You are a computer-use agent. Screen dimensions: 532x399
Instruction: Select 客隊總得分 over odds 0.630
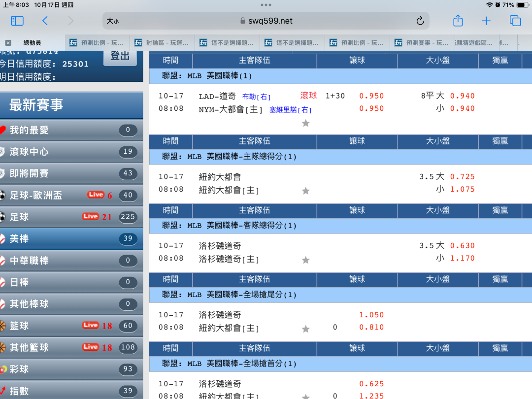463,246
